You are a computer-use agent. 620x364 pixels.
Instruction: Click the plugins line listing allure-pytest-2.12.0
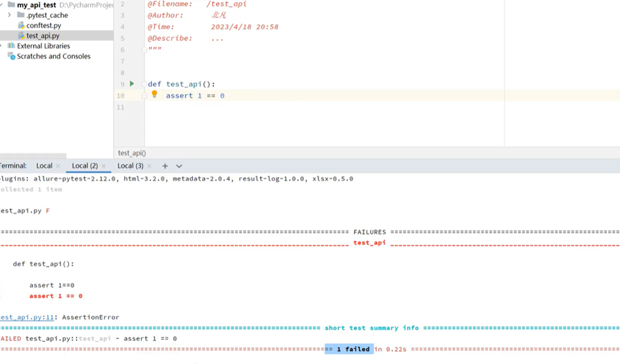coord(177,178)
